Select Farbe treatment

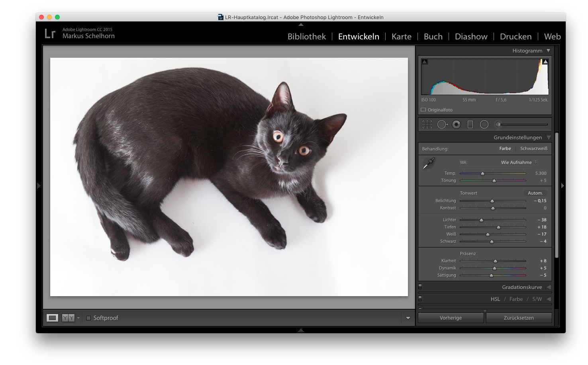click(x=505, y=148)
